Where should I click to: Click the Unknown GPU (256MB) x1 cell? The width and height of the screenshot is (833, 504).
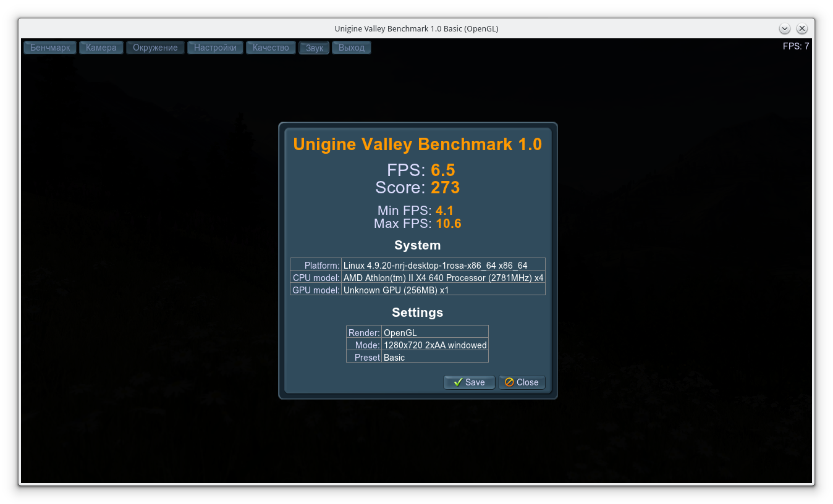point(444,290)
